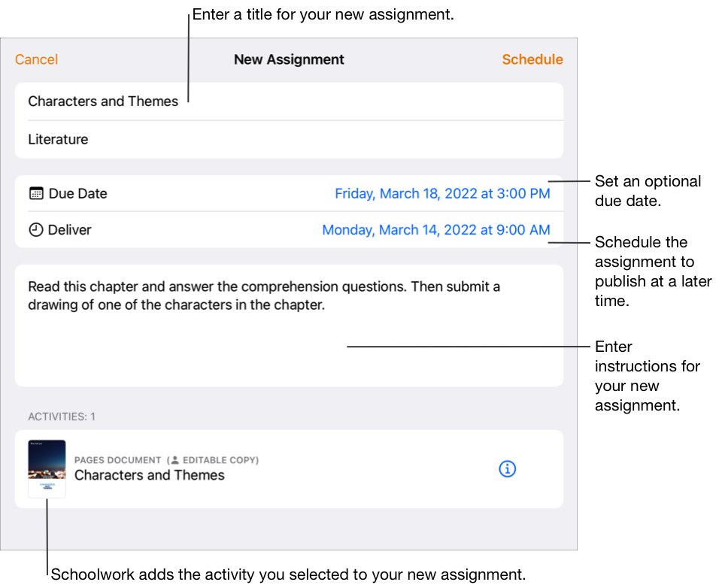Change the Friday, March 18 due date
722x588 pixels.
(442, 193)
